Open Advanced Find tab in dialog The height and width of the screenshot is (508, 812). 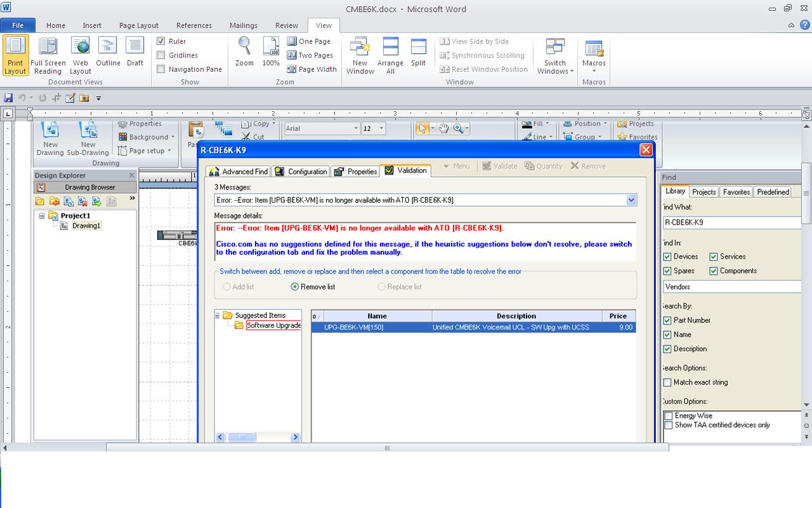click(238, 171)
